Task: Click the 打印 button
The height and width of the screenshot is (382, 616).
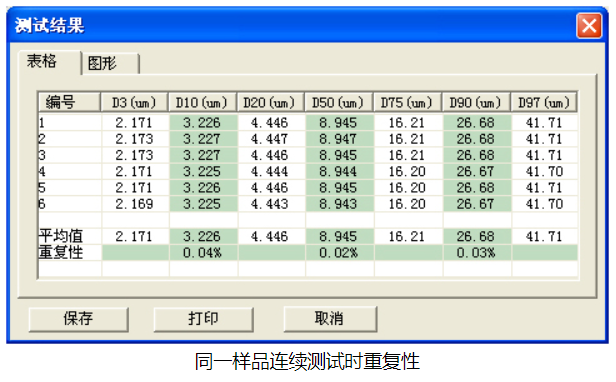Action: click(x=203, y=319)
